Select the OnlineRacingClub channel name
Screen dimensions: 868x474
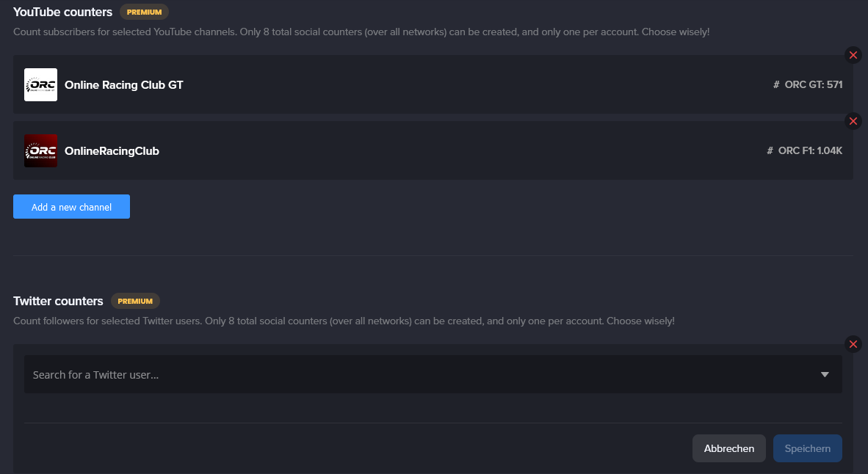(112, 151)
